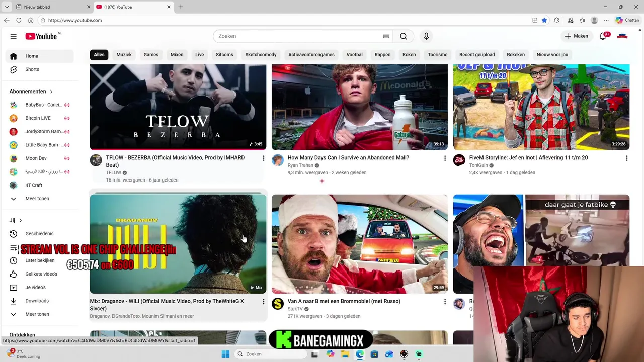Play the Abandoned Mall video thumbnail
Viewport: 644px width, 362px height.
point(360,107)
